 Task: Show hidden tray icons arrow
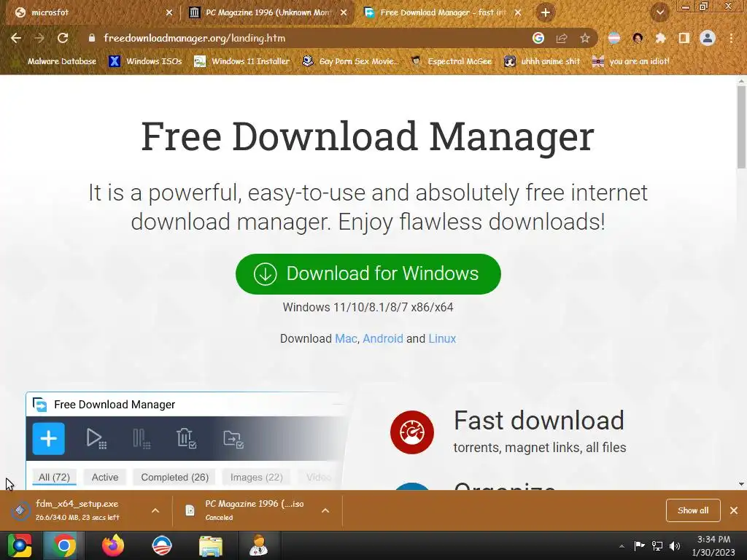(x=622, y=545)
